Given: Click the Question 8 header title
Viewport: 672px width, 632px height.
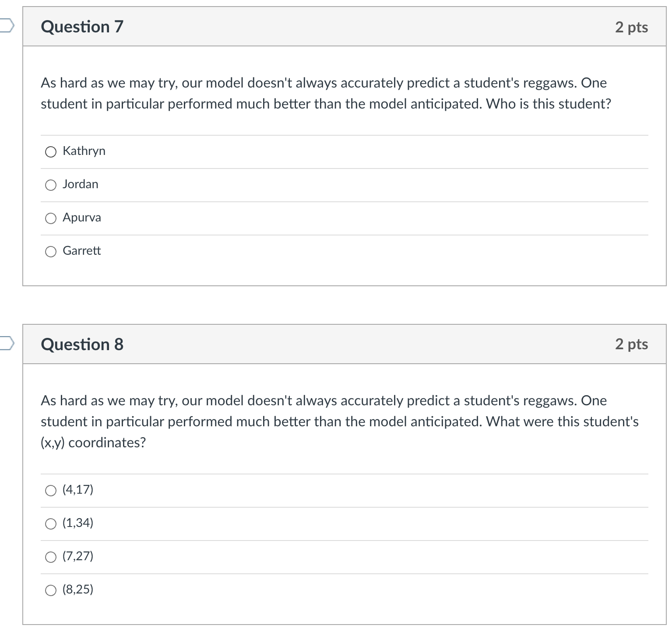Looking at the screenshot, I should pyautogui.click(x=82, y=344).
